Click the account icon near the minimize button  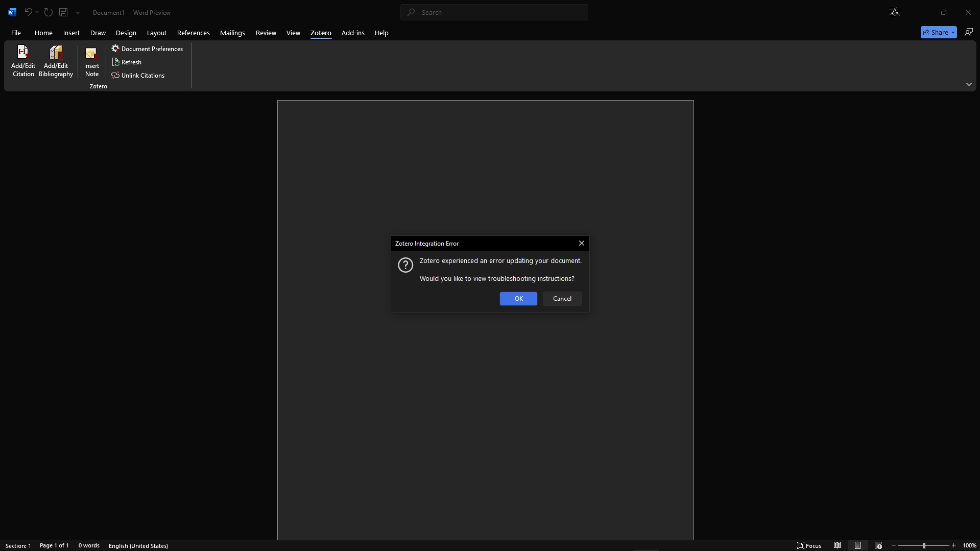895,12
